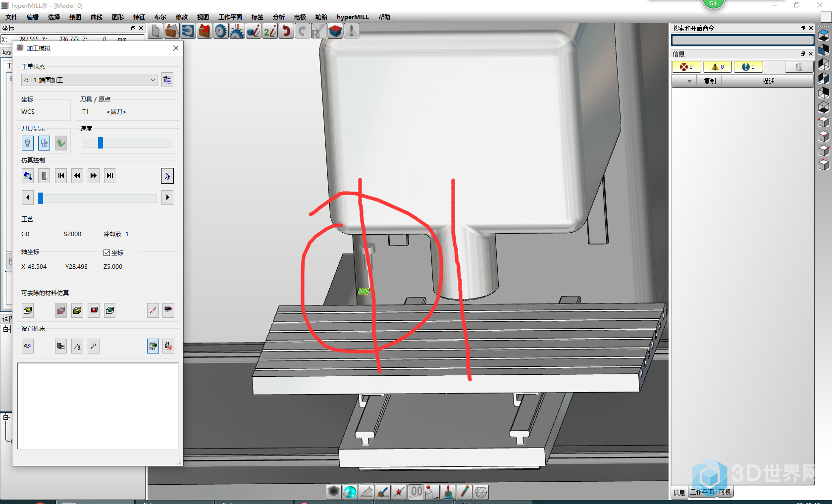Step simulation forward with right arrow
Screen dimensions: 832x504
167,198
